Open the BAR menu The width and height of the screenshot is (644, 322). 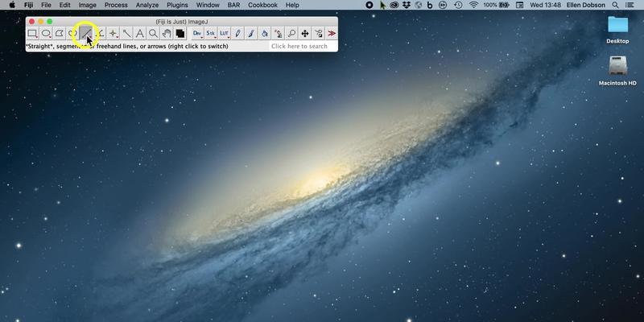click(x=233, y=5)
